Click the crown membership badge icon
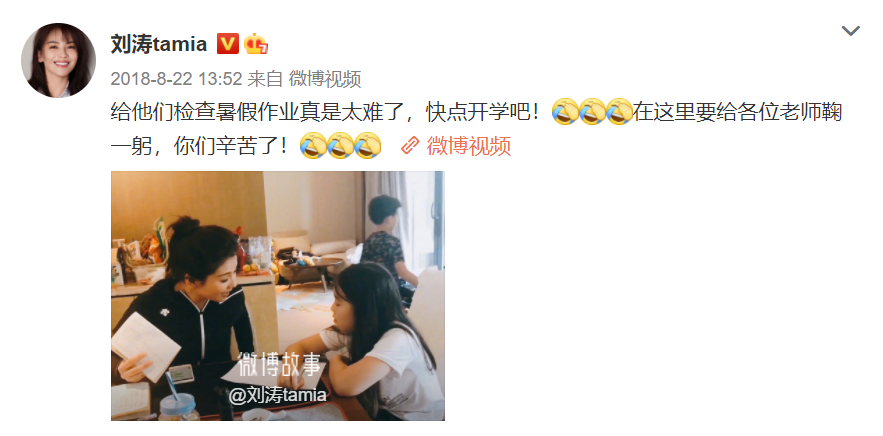883x436 pixels. [256, 43]
